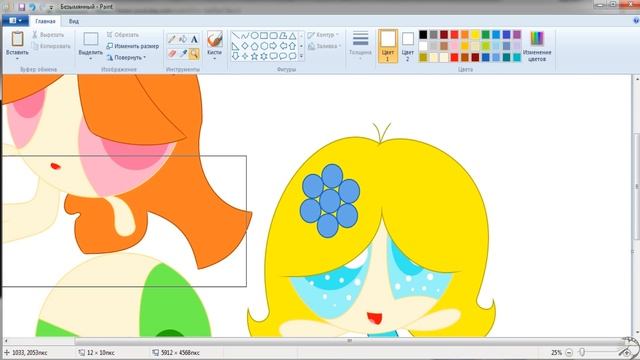
Task: Choose the right arrow shape
Action: (x=273, y=46)
